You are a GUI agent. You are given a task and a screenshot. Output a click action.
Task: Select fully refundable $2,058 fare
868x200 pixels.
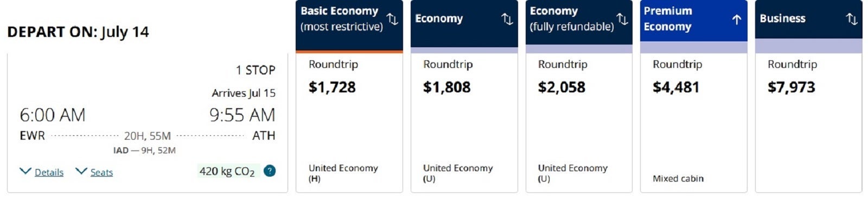[579, 123]
